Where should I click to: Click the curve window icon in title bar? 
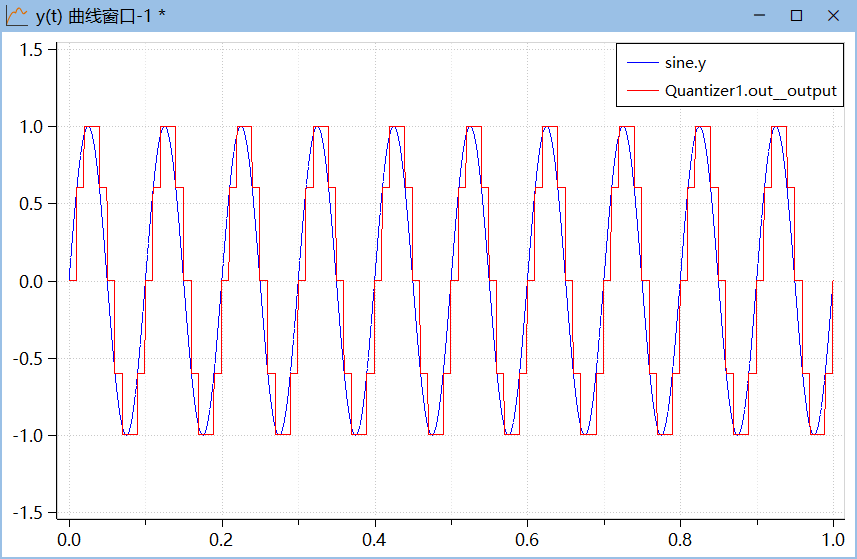click(16, 15)
